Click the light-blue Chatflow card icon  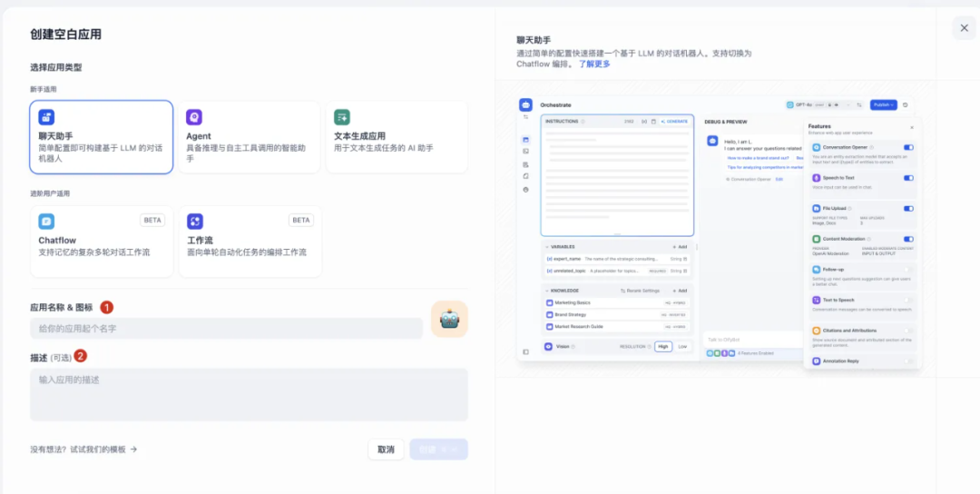[x=46, y=222]
